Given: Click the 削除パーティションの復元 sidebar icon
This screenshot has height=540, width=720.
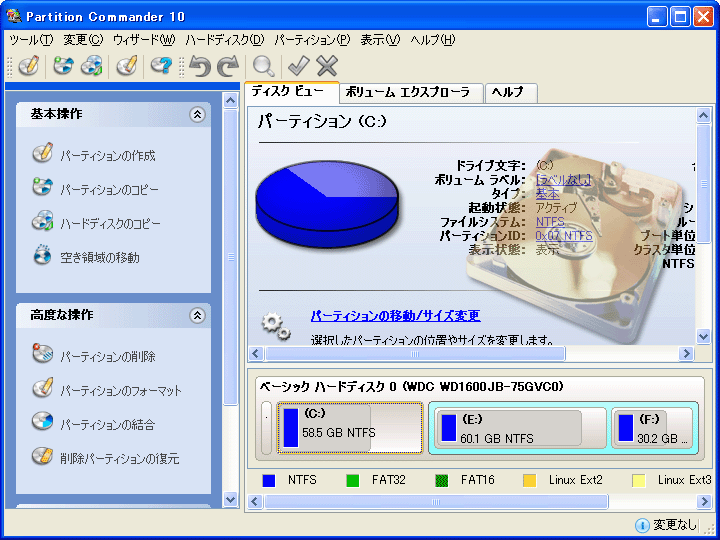Looking at the screenshot, I should 42,456.
